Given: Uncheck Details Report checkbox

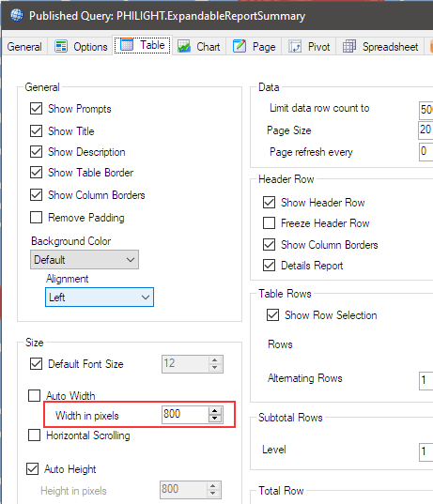Looking at the screenshot, I should click(x=269, y=266).
